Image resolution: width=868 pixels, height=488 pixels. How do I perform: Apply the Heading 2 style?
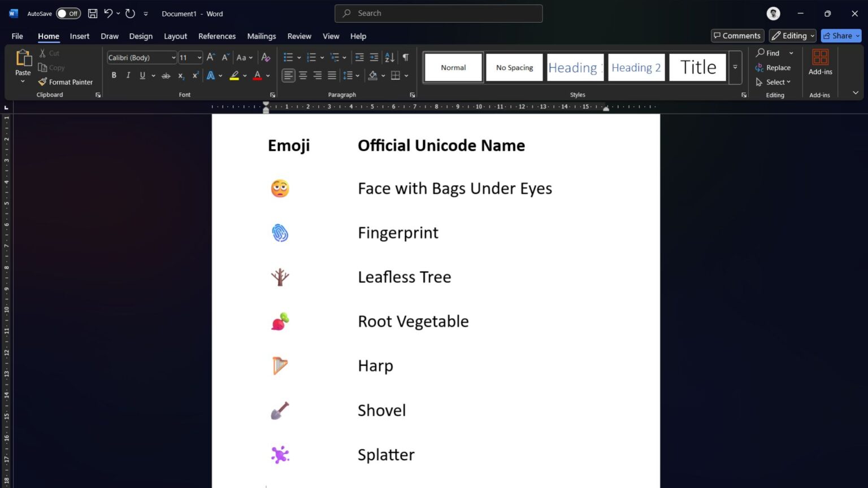[x=636, y=67]
